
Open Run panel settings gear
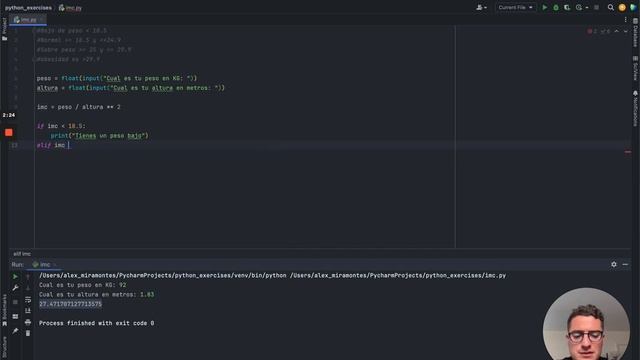[614, 264]
